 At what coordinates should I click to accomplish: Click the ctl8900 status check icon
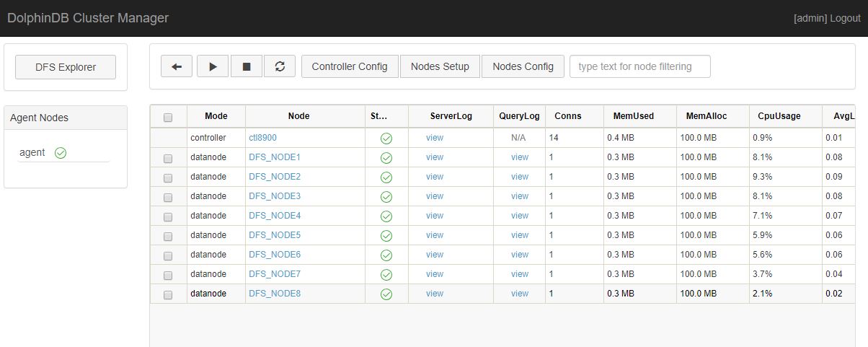click(386, 138)
